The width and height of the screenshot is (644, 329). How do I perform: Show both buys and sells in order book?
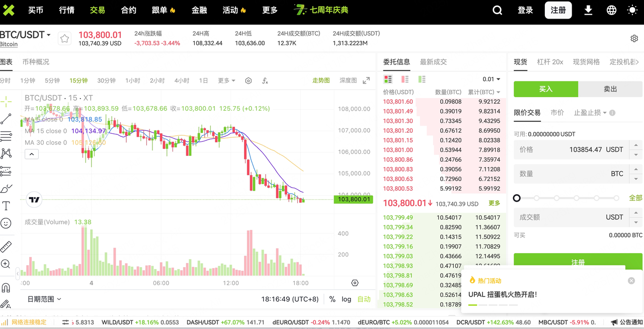point(388,79)
